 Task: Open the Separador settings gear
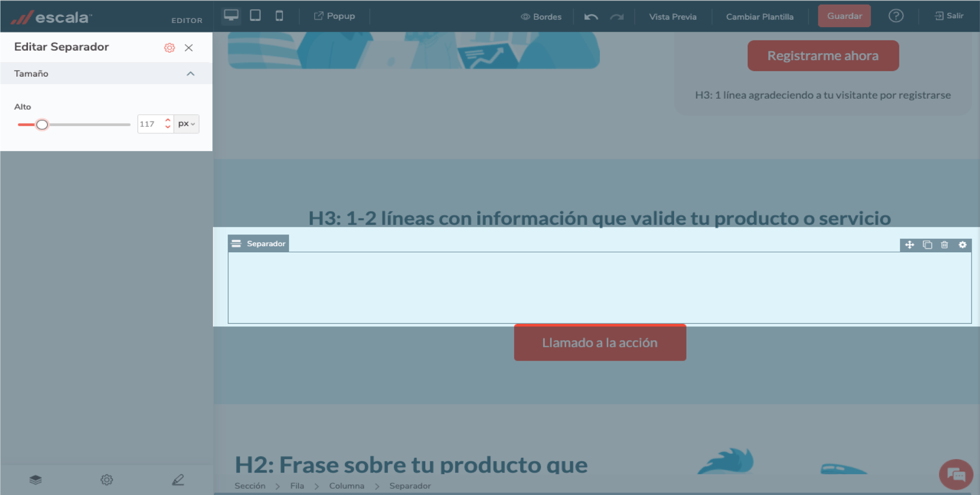963,245
